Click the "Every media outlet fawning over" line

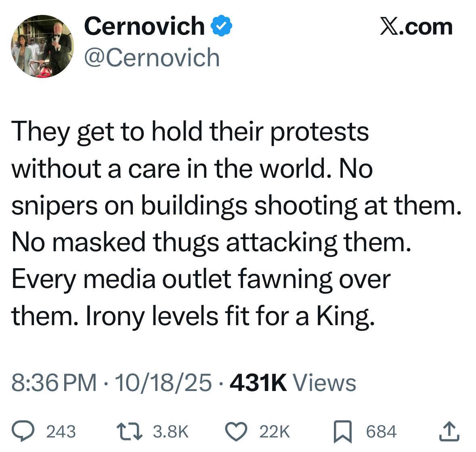pos(201,279)
